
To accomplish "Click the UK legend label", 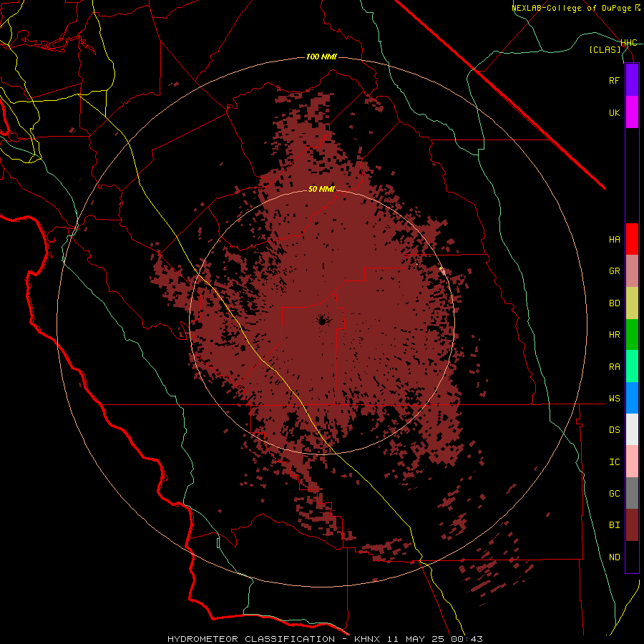I will [614, 112].
